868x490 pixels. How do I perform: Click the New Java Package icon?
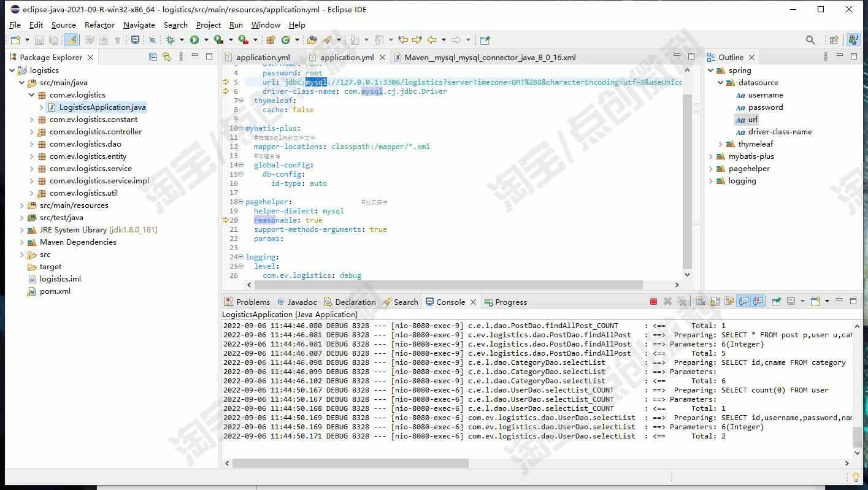pyautogui.click(x=270, y=40)
